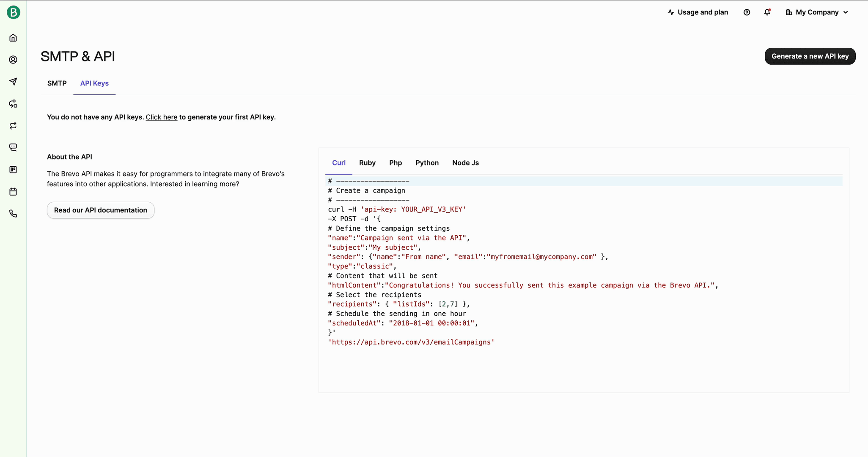
Task: Switch to the SMTP tab
Action: tap(57, 83)
